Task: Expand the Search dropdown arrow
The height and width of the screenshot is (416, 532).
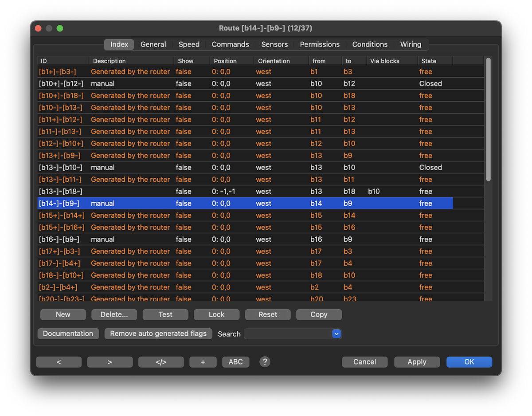Action: coord(336,334)
